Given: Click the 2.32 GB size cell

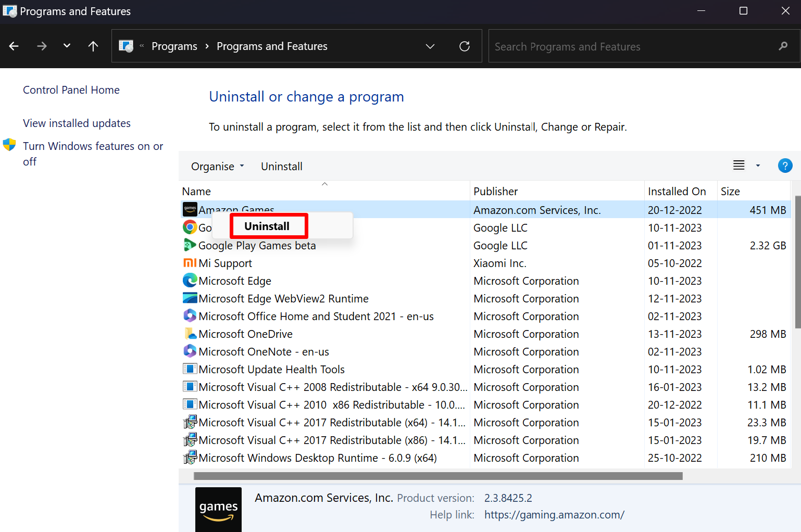Looking at the screenshot, I should tap(768, 245).
